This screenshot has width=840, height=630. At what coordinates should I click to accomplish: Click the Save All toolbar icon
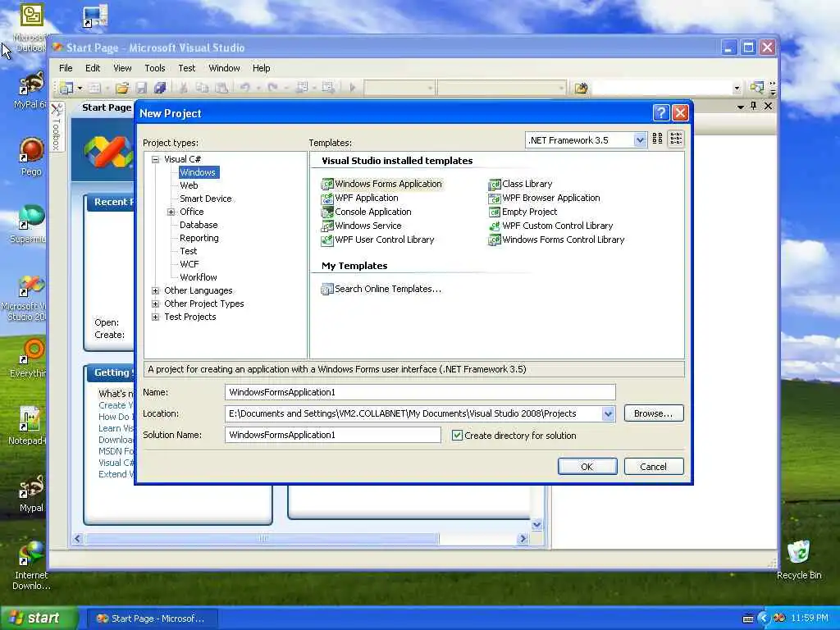[x=160, y=87]
